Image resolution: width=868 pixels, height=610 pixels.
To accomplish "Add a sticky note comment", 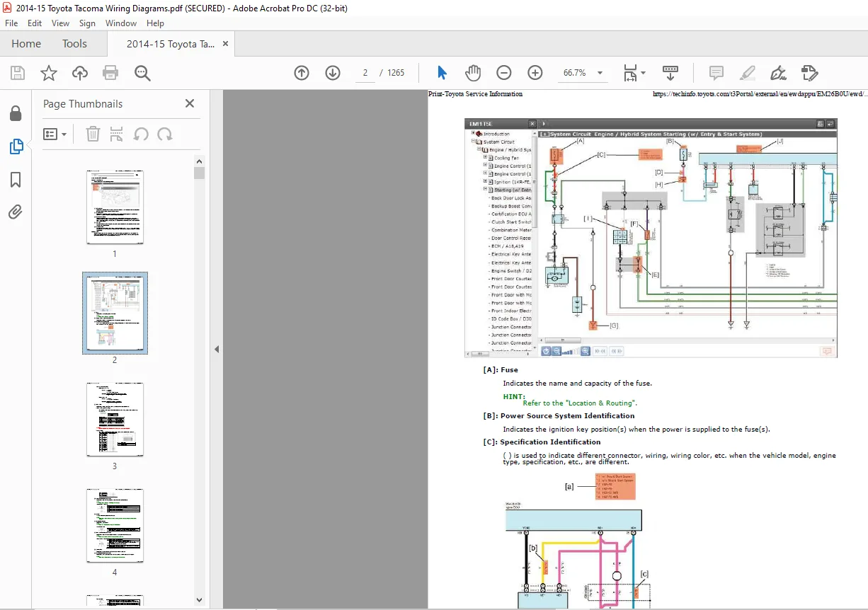I will click(716, 73).
